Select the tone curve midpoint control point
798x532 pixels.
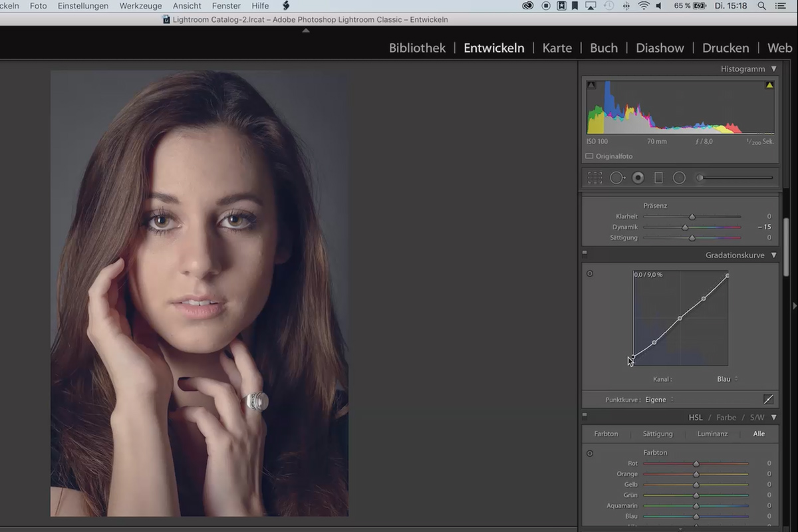pyautogui.click(x=680, y=319)
